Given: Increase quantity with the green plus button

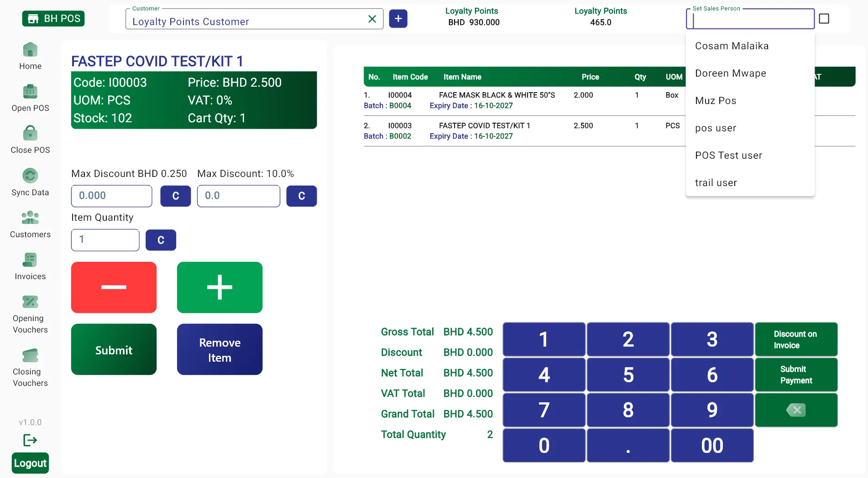Looking at the screenshot, I should tap(220, 287).
